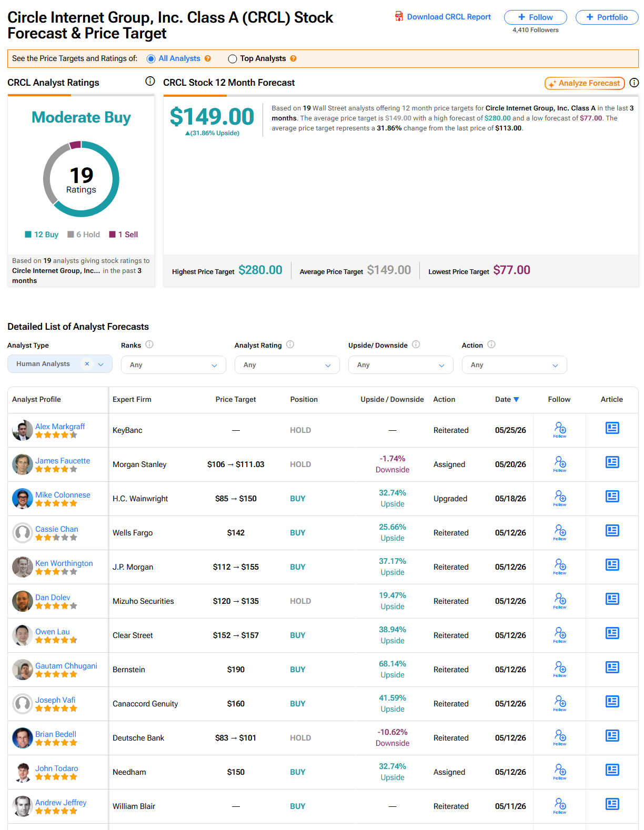This screenshot has height=830, width=644.
Task: Open John Todaro's analyst profile link
Action: (x=56, y=768)
